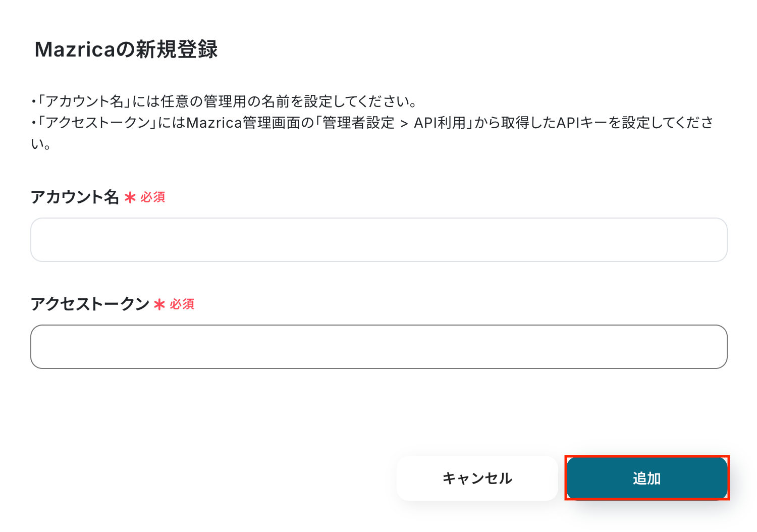Image resolution: width=757 pixels, height=532 pixels.
Task: Click the first instruction line about アカウント名
Action: coord(225,101)
